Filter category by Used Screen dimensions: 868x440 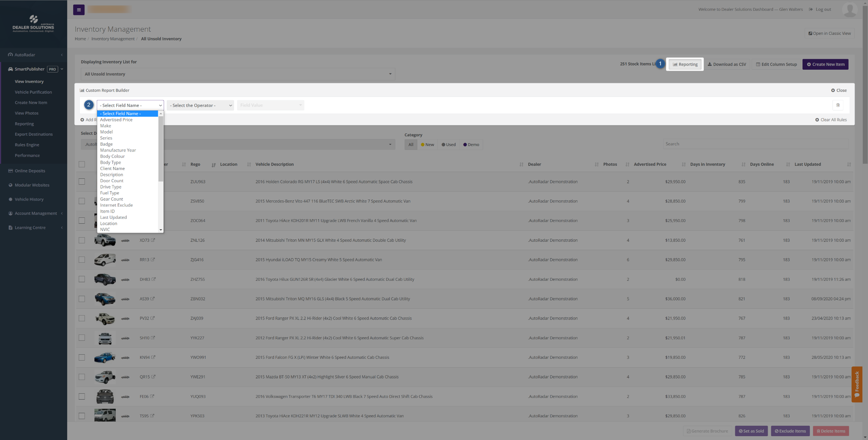pyautogui.click(x=449, y=144)
